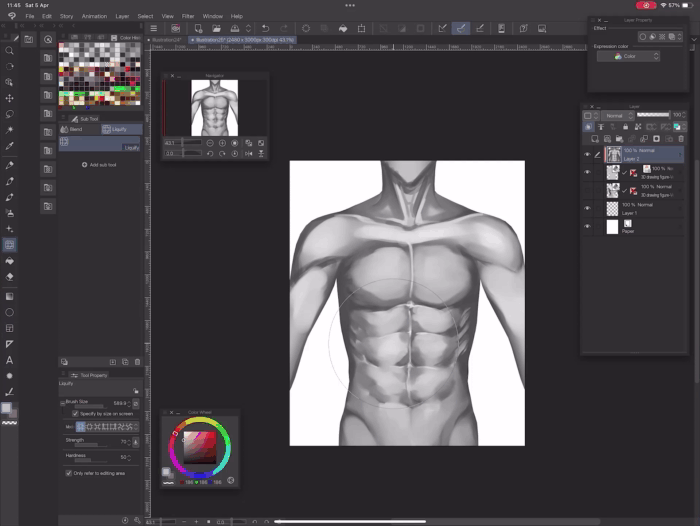Viewport: 700px width, 526px height.
Task: Select the Move layer tool
Action: [x=10, y=98]
